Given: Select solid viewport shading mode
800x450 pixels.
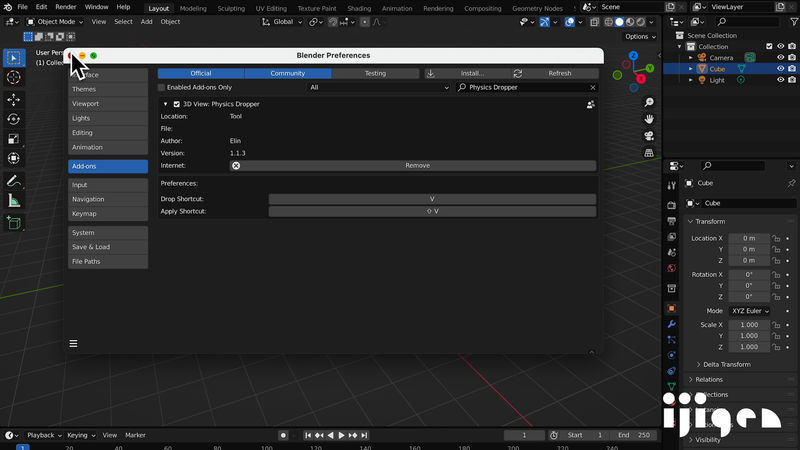Looking at the screenshot, I should click(619, 22).
